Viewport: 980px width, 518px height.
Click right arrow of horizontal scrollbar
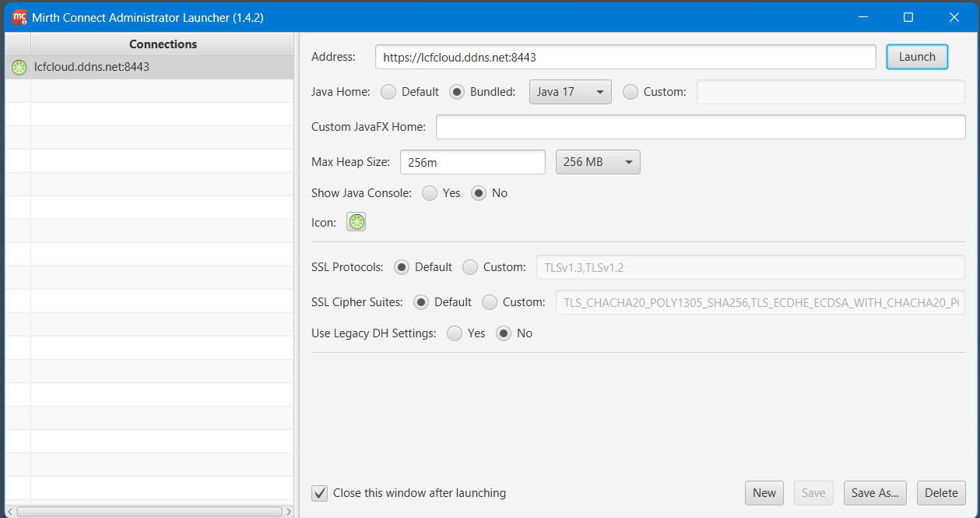pos(289,512)
